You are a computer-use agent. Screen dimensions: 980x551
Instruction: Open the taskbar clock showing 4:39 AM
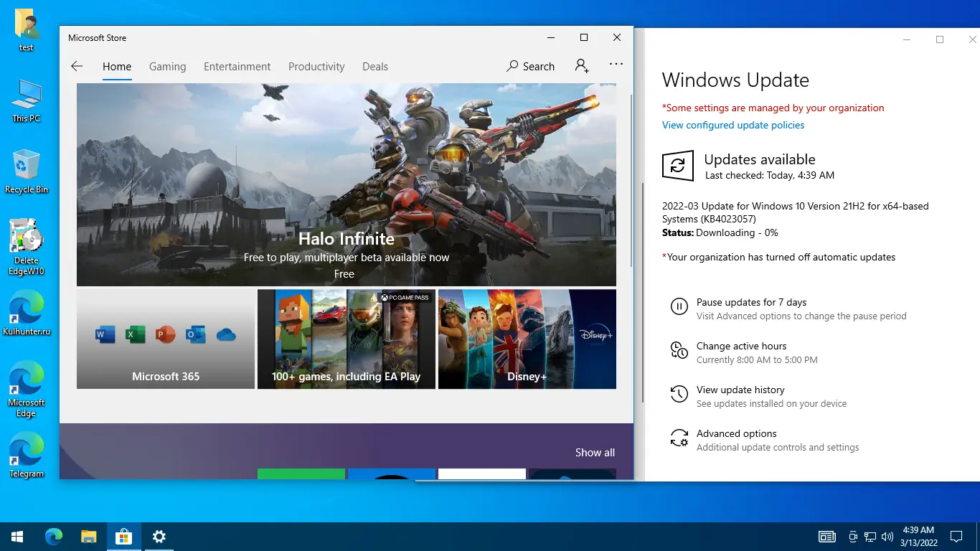point(919,537)
